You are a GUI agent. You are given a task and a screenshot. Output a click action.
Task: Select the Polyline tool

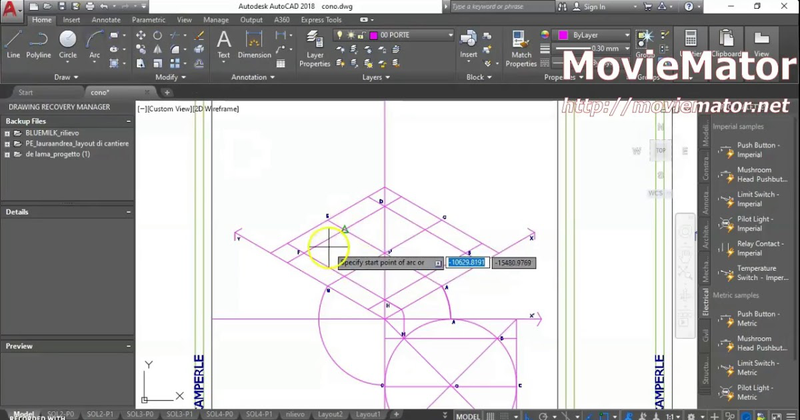tap(39, 44)
